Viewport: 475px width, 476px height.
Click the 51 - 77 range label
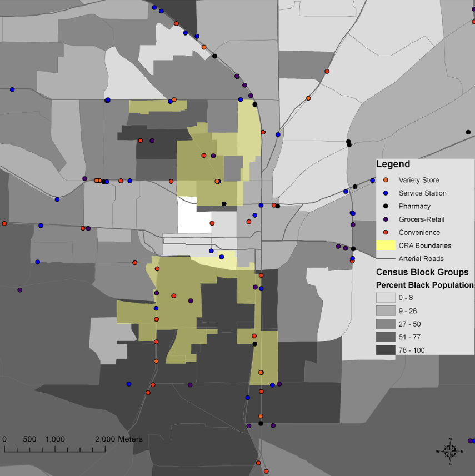point(409,337)
